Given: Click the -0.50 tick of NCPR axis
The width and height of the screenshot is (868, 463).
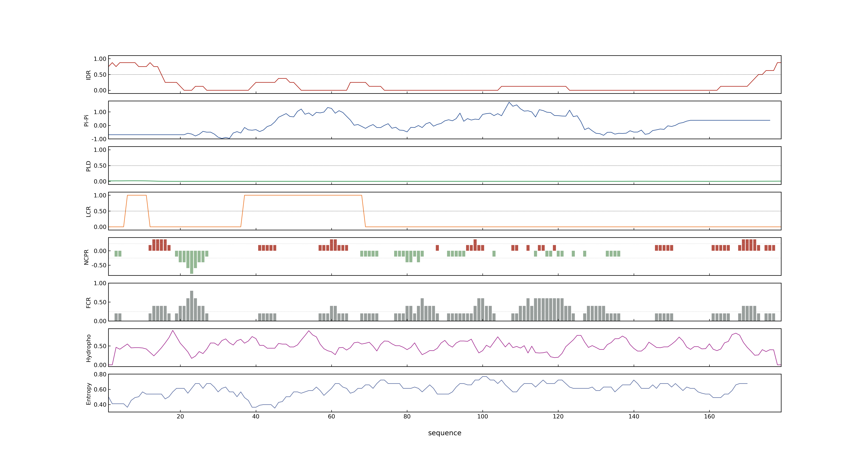Looking at the screenshot, I should pos(99,265).
